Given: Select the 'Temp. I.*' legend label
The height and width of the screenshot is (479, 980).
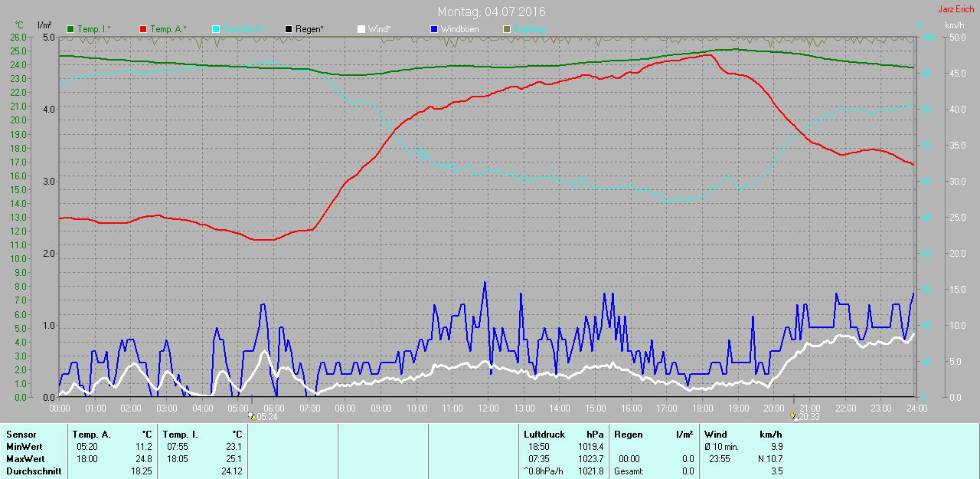Looking at the screenshot, I should tap(94, 29).
